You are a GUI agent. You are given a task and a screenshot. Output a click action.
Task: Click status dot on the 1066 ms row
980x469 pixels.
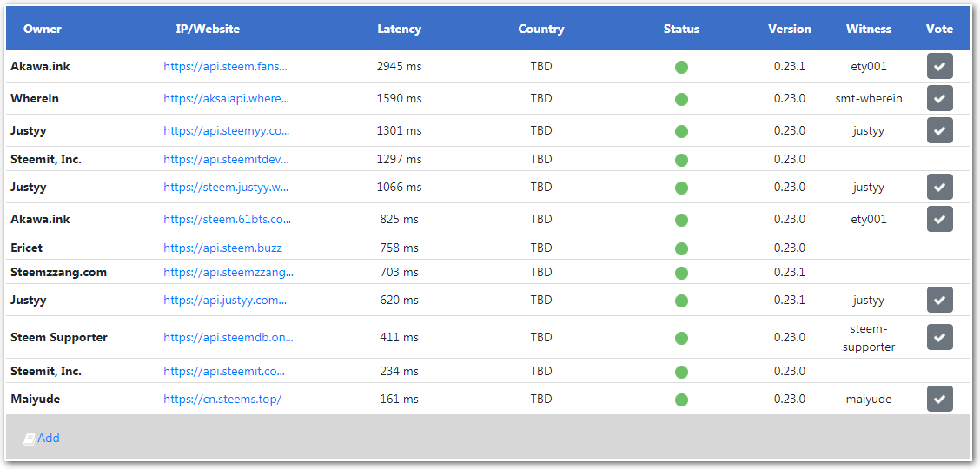[681, 188]
